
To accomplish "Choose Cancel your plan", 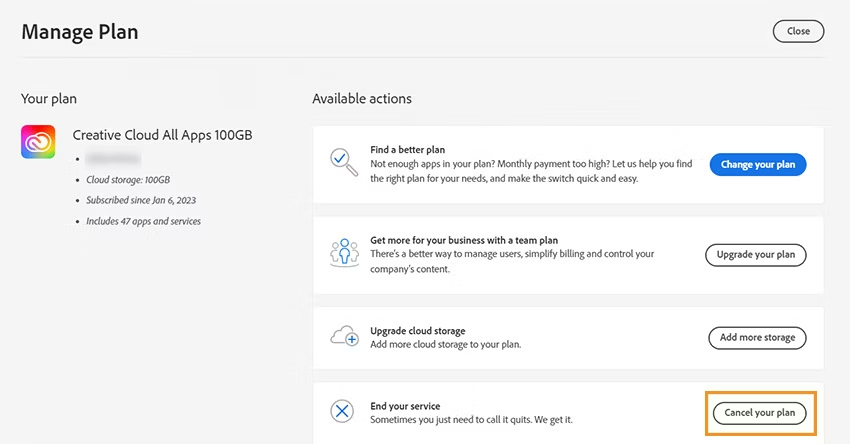I will 759,413.
